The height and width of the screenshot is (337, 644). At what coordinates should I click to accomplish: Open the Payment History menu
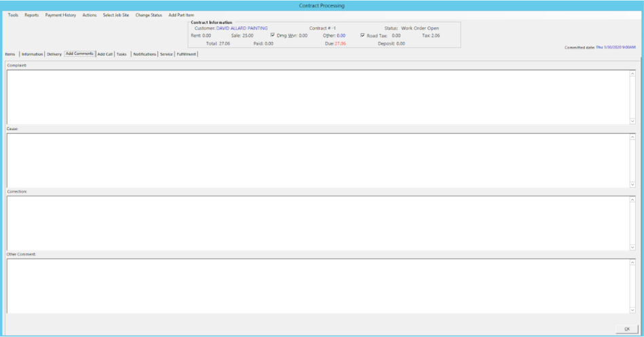(60, 15)
